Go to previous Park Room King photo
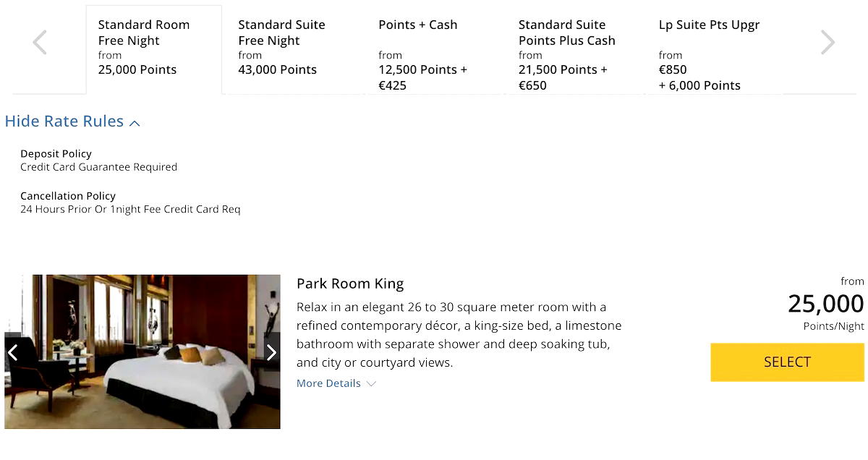This screenshot has width=868, height=460. (x=12, y=352)
